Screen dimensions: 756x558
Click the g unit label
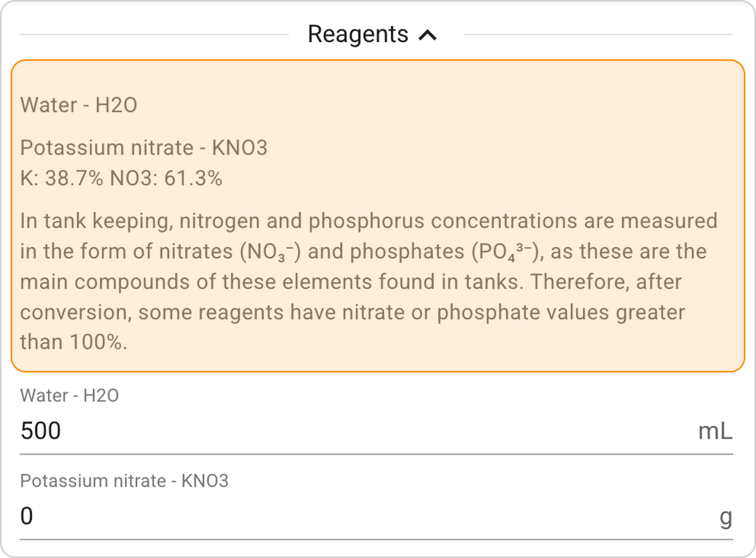tap(726, 517)
